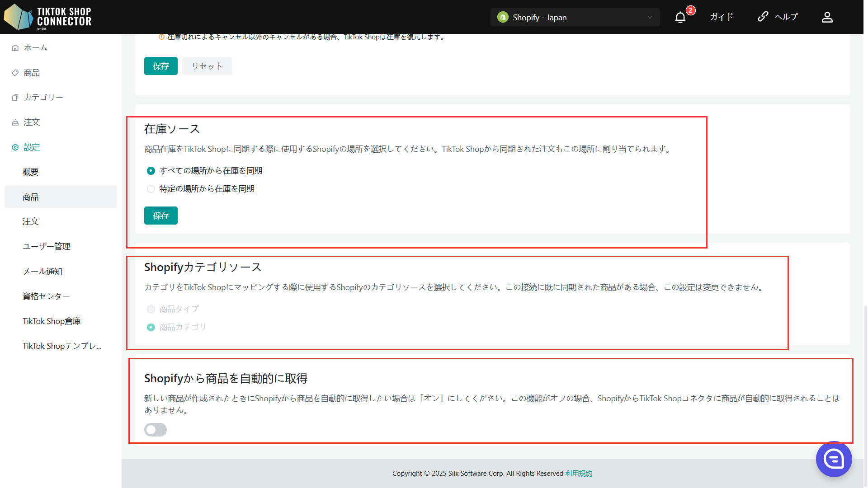The image size is (868, 488).
Task: Open the chat support bubble
Action: coord(834,459)
